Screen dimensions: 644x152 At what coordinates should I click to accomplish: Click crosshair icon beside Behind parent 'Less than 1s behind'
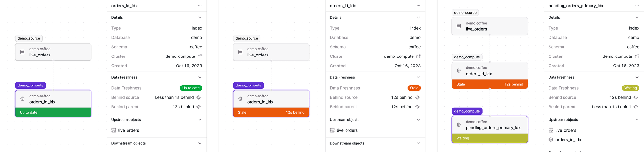[636, 107]
